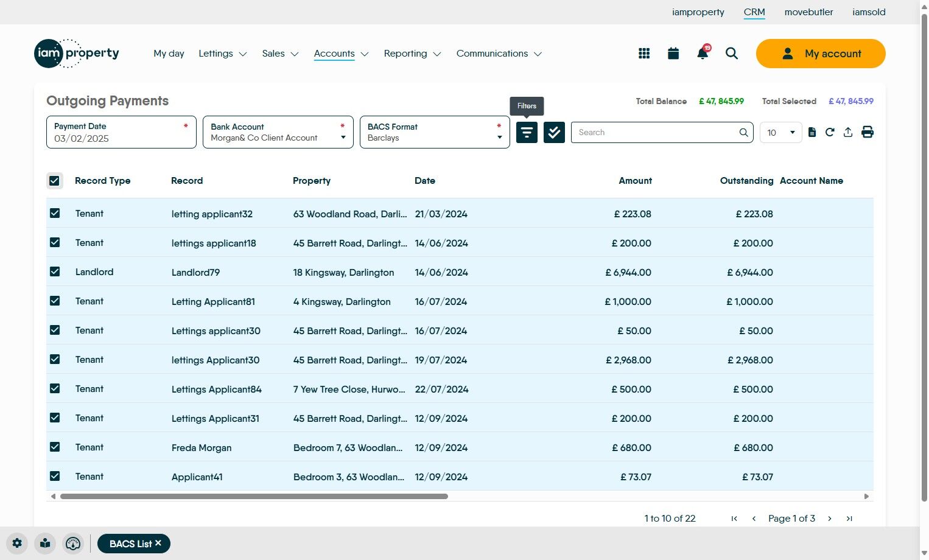
Task: Click the upload/export icon
Action: [848, 132]
